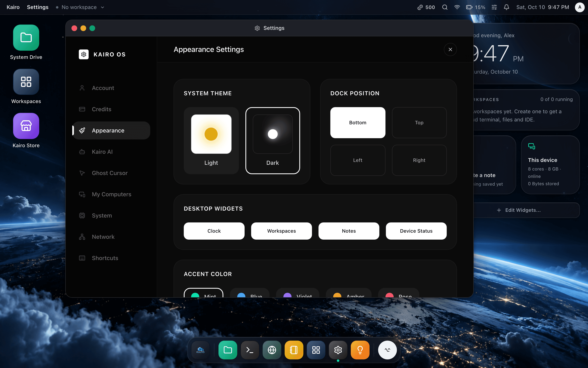
Task: Open Ghost Cursor settings section
Action: click(x=111, y=173)
